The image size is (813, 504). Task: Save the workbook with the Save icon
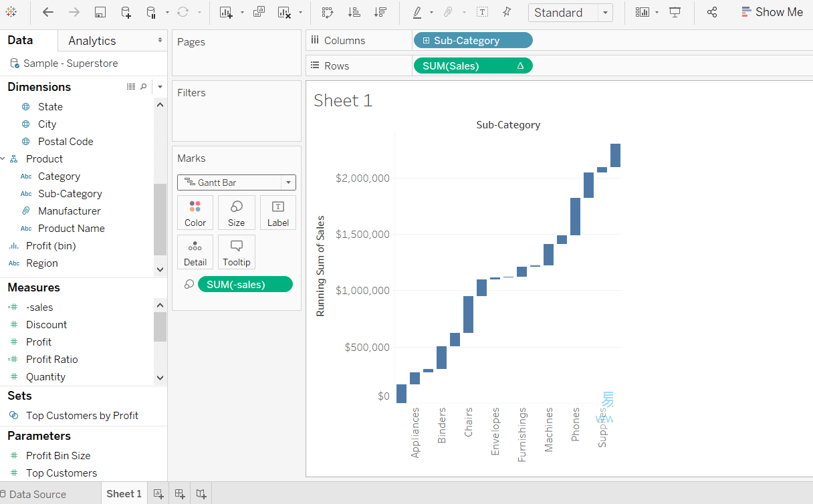coord(100,12)
